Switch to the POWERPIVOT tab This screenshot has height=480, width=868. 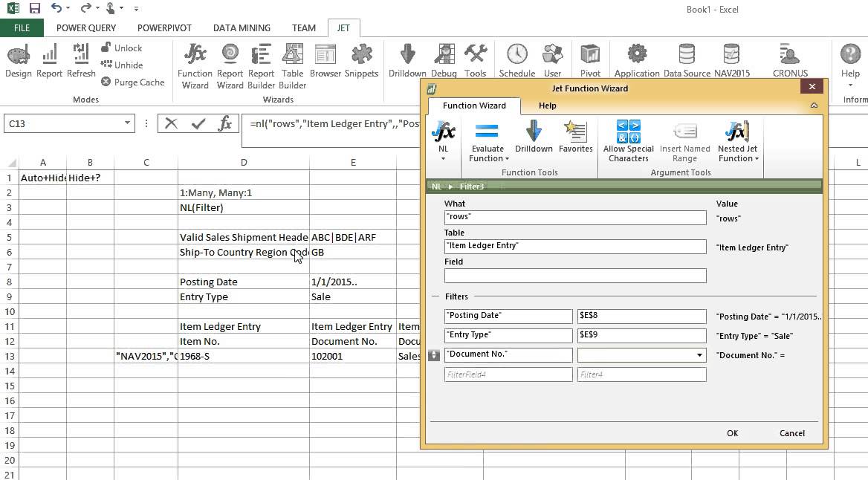click(164, 27)
